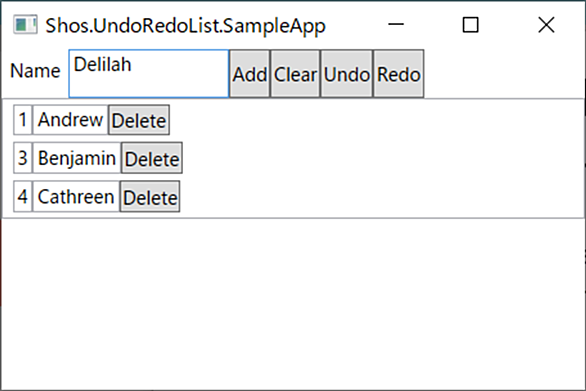The width and height of the screenshot is (586, 391).
Task: Maximize the SampleApp window
Action: click(470, 25)
